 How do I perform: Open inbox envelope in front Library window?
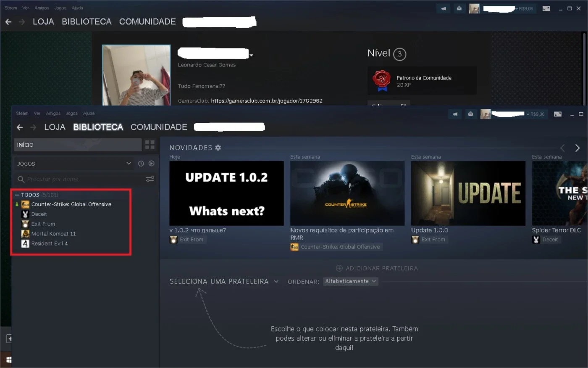coord(470,114)
